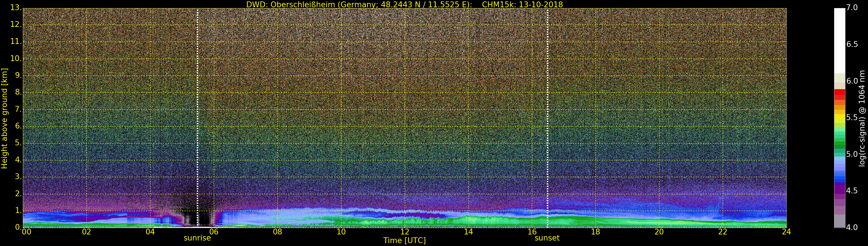Click the 'sunrise' label below the axis

tap(197, 238)
